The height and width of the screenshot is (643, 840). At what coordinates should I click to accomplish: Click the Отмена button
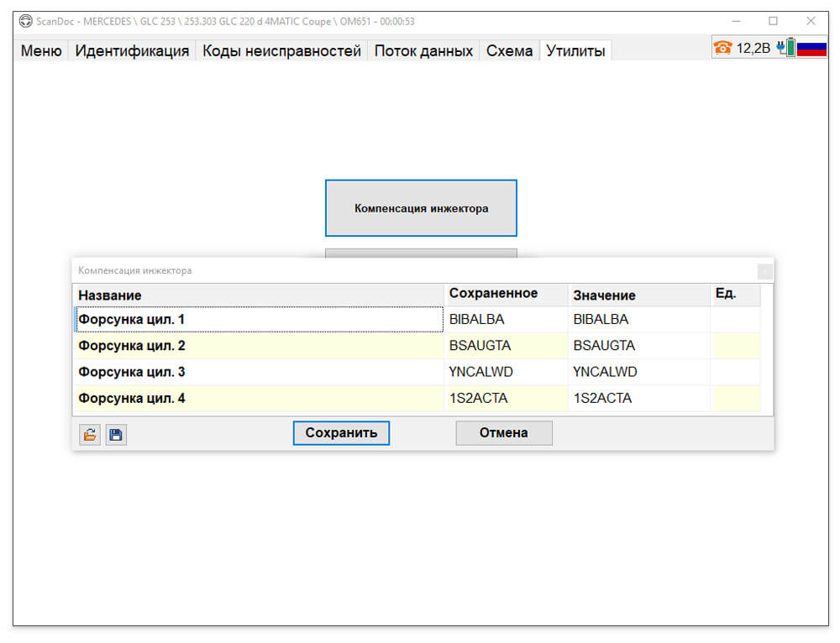tap(503, 432)
